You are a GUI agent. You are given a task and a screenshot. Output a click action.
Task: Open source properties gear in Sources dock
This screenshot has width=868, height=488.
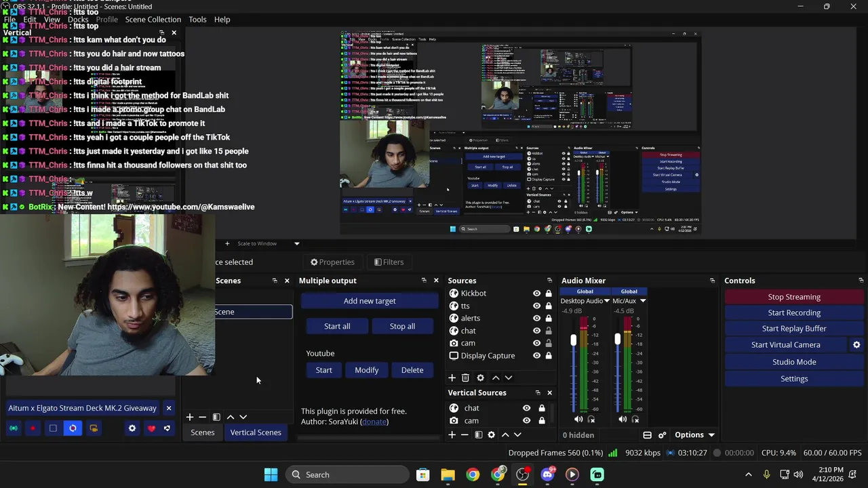(480, 378)
